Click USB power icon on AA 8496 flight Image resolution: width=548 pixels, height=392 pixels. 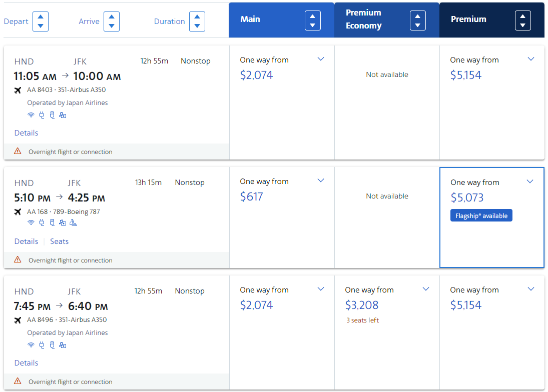click(52, 345)
